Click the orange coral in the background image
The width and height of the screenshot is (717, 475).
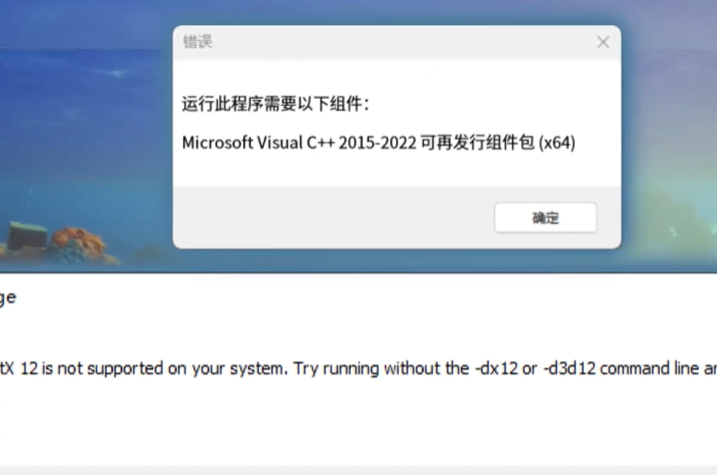pos(79,241)
